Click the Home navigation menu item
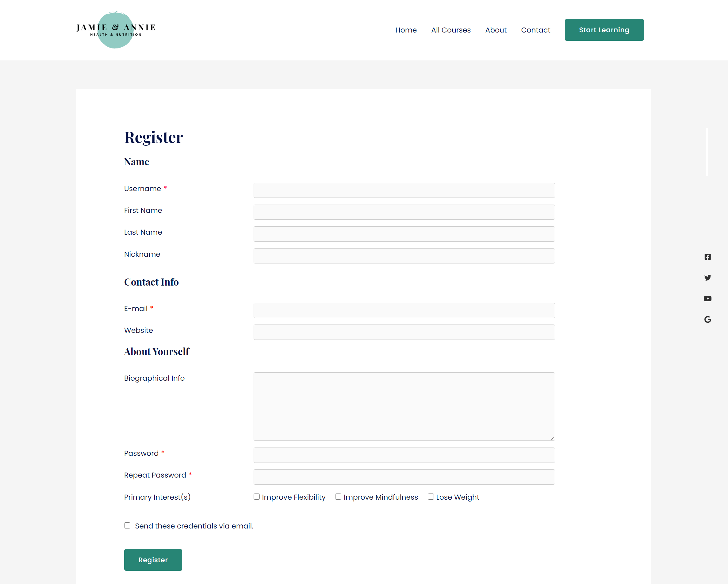The image size is (728, 584). (406, 30)
